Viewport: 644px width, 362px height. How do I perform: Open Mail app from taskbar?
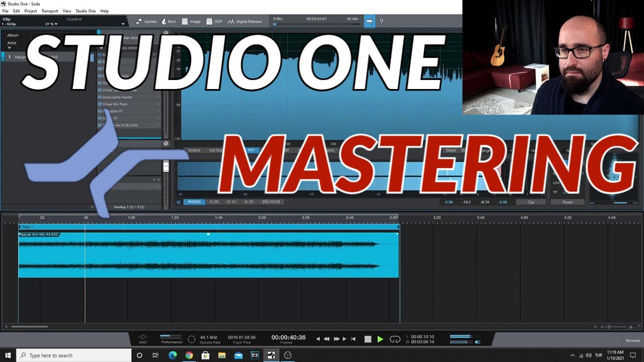[x=238, y=355]
